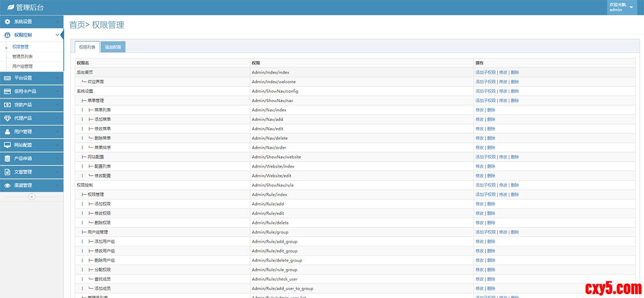Click the money icon beside 贷款产品

tap(7, 105)
